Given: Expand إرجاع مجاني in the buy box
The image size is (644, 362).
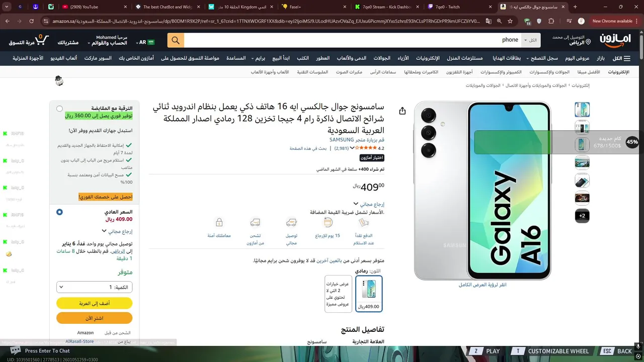Looking at the screenshot, I should pos(117,231).
